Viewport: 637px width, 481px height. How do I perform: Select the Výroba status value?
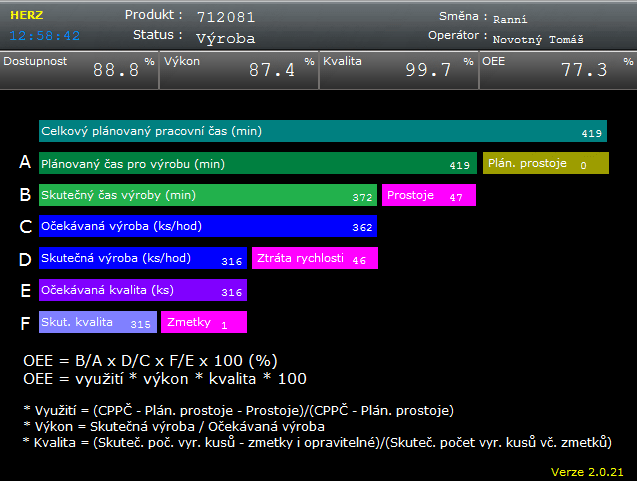click(225, 39)
